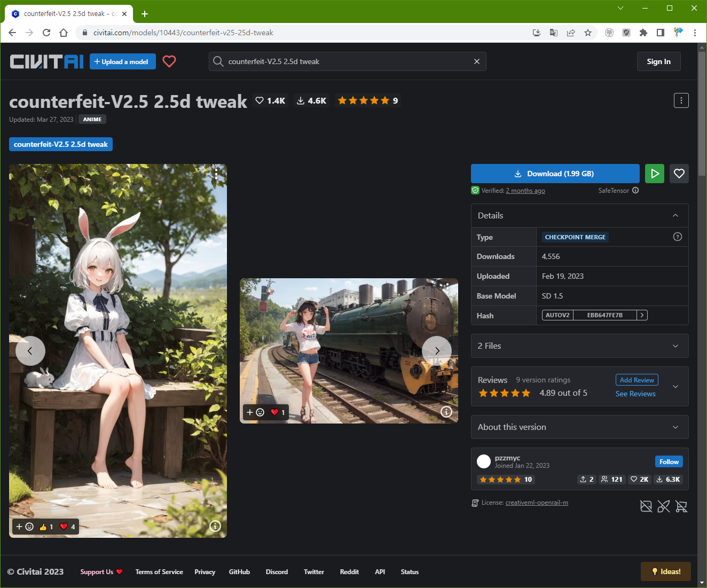
Task: Click the no-selling license icon
Action: [681, 506]
